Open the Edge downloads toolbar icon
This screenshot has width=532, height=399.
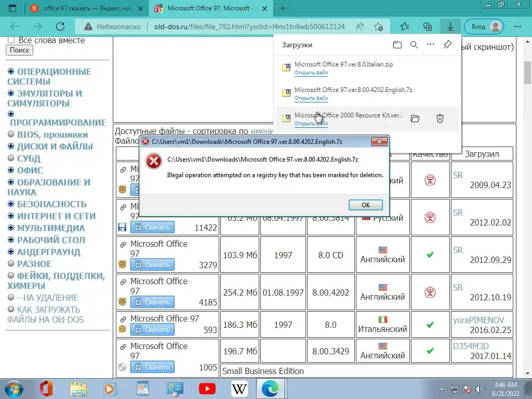point(450,26)
